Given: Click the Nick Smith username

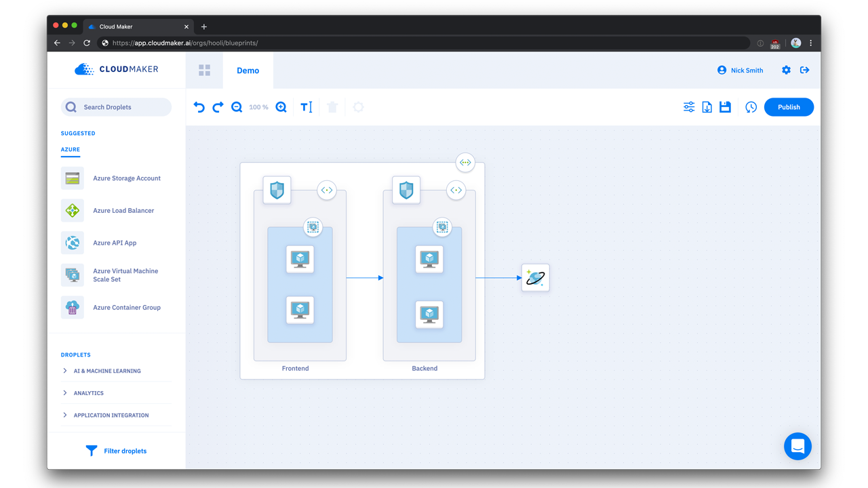Looking at the screenshot, I should tap(747, 70).
